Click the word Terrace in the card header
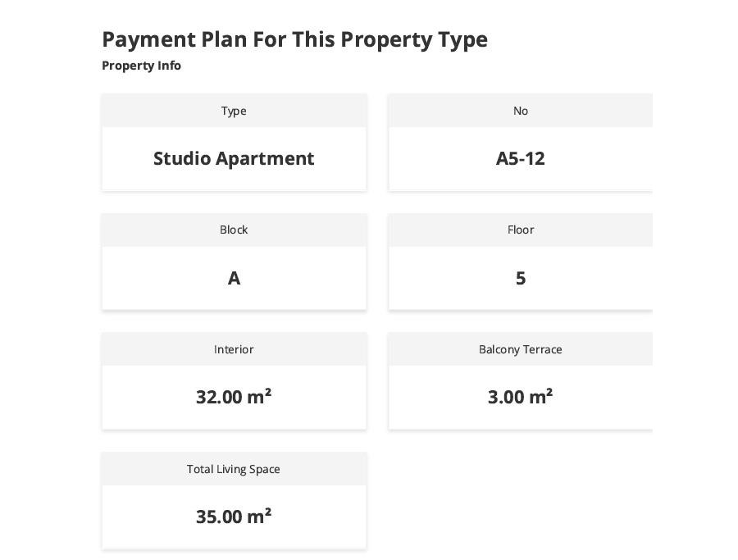The width and height of the screenshot is (738, 560). coord(543,349)
